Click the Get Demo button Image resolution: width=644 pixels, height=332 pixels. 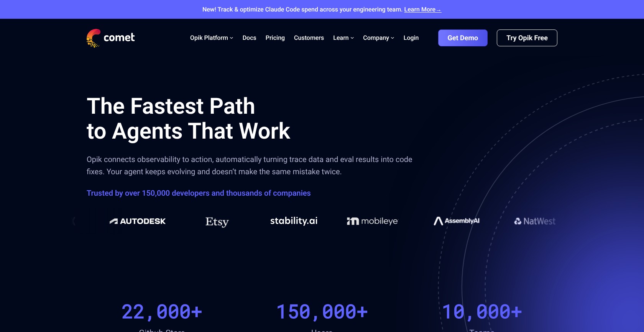463,38
